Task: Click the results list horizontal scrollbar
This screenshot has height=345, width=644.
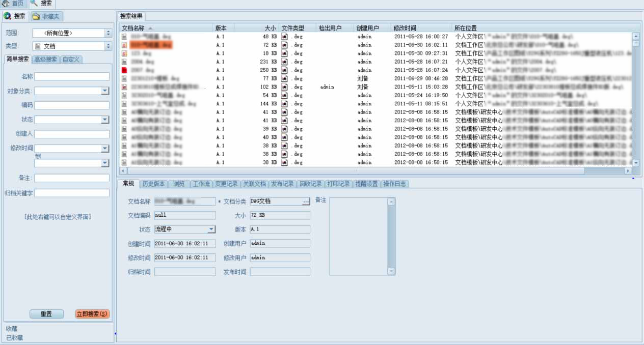Action: coord(357,171)
